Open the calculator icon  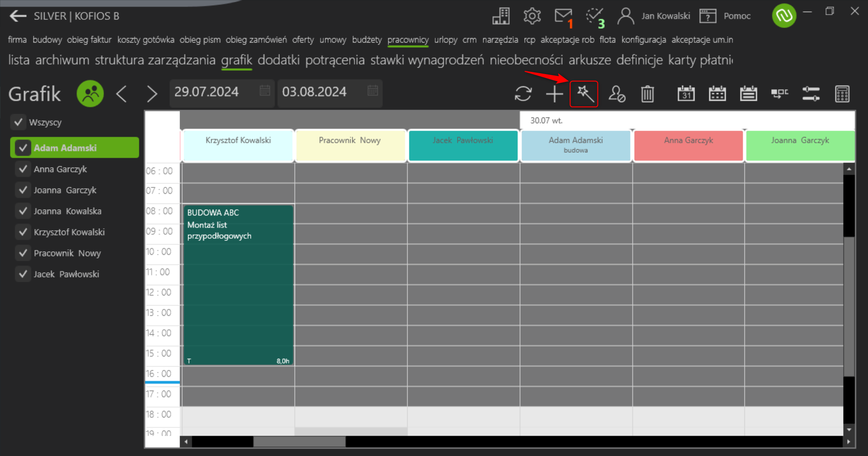842,94
